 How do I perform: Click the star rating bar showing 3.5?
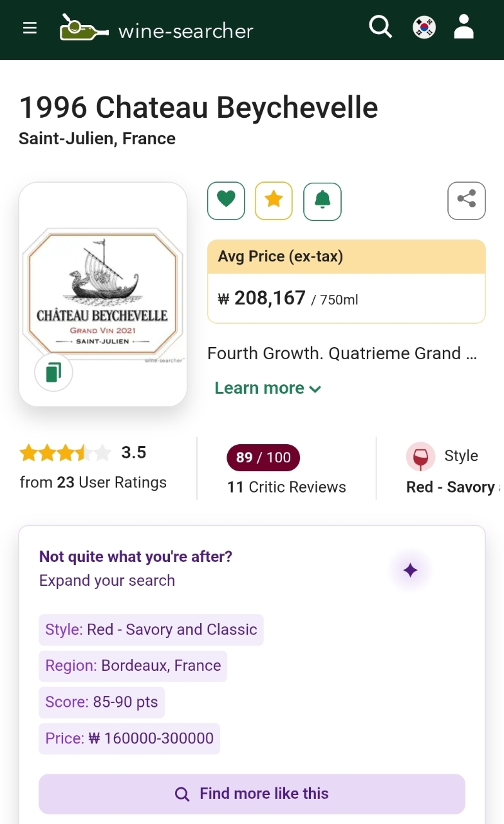(x=65, y=453)
